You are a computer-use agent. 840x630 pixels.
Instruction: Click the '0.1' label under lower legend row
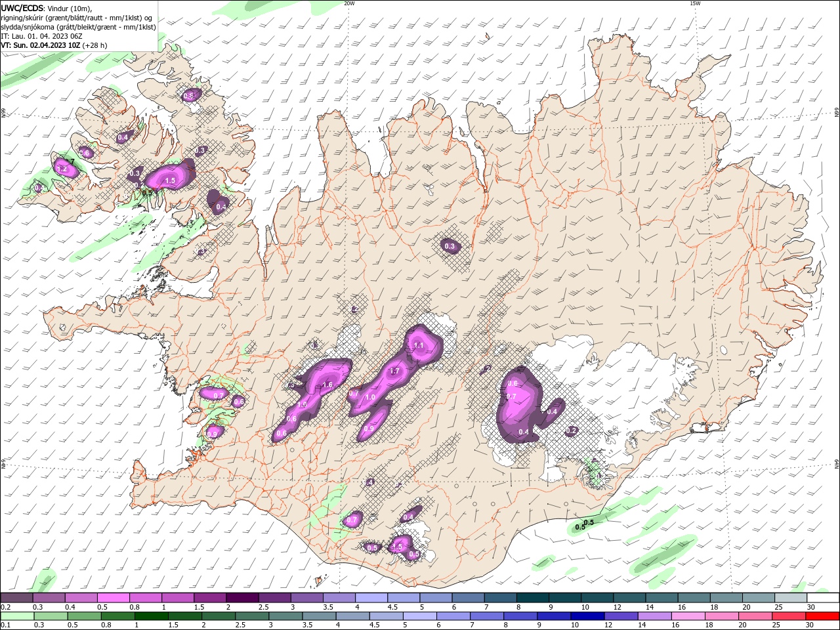pyautogui.click(x=5, y=625)
